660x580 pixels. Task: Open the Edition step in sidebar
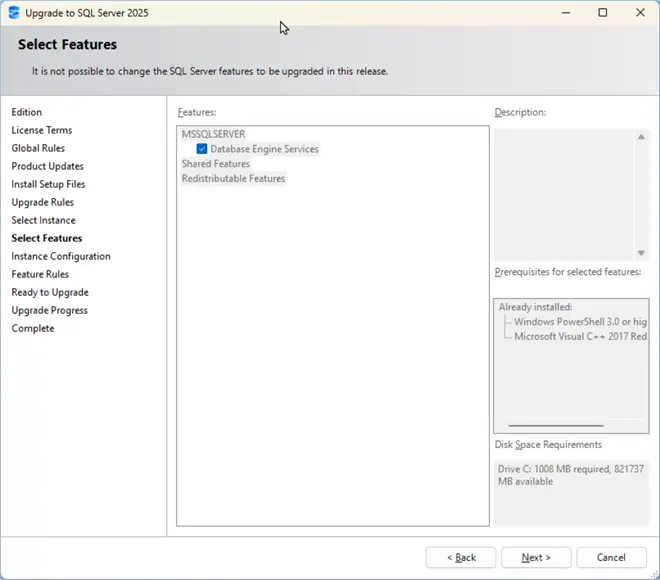[x=27, y=112]
